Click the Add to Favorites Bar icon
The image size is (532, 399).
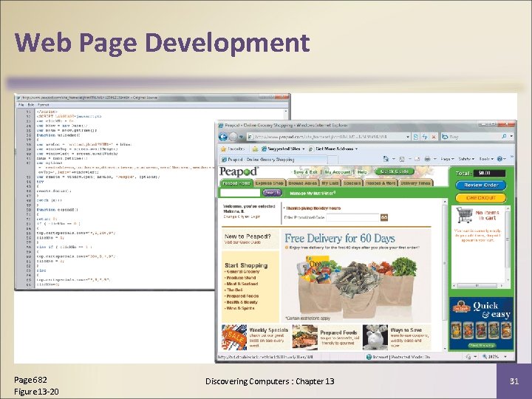click(255, 149)
